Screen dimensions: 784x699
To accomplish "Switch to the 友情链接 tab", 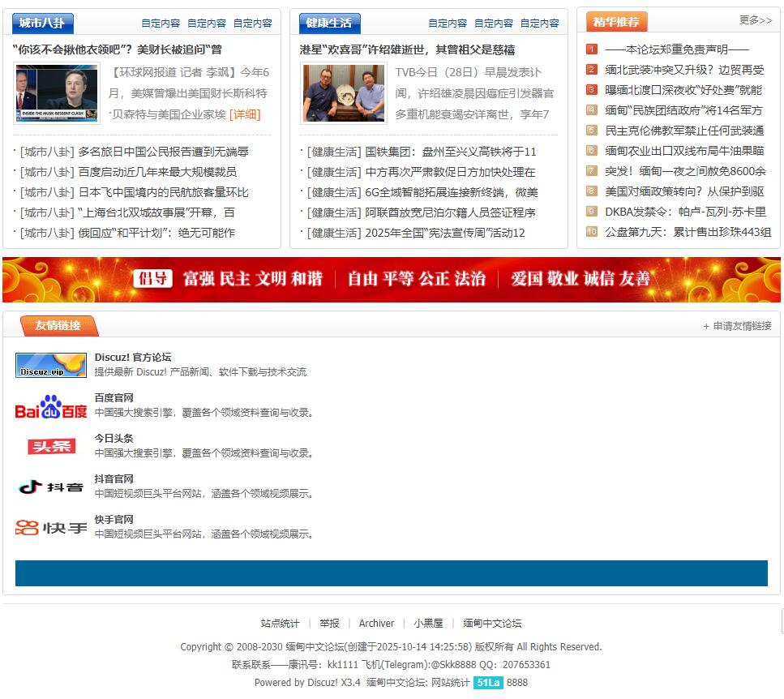I will (58, 325).
